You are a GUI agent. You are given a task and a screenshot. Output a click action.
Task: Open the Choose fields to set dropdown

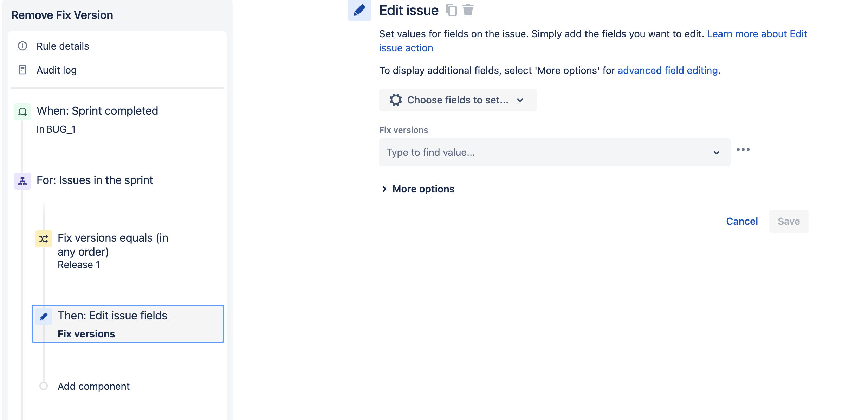457,100
